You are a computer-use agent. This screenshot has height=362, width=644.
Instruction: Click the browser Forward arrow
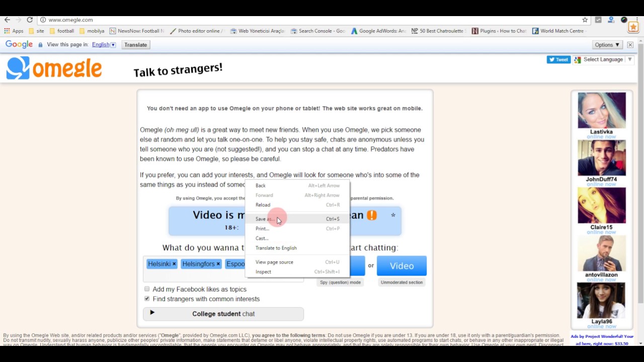pyautogui.click(x=19, y=20)
